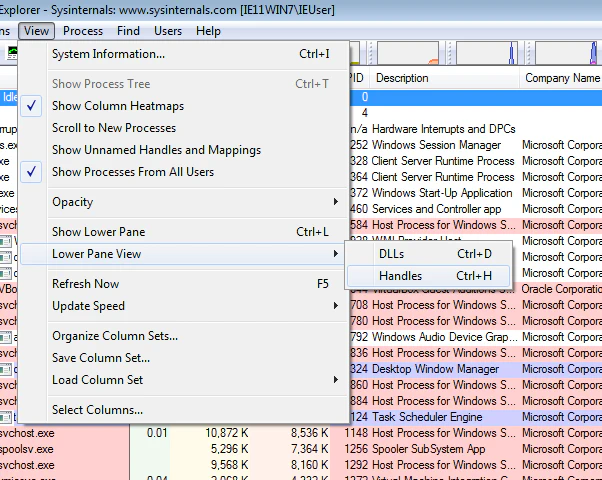Select PID 1148 Host Process row
Screen dimensions: 602x480
point(301,433)
